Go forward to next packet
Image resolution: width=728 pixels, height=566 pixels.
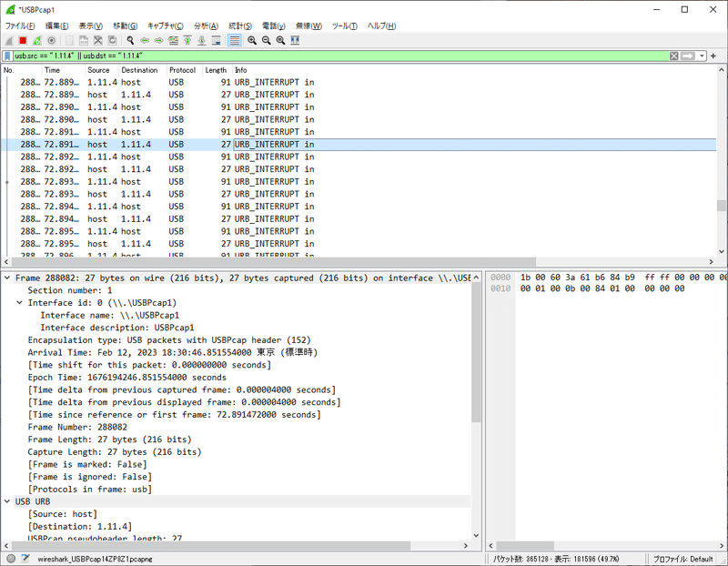pyautogui.click(x=158, y=41)
